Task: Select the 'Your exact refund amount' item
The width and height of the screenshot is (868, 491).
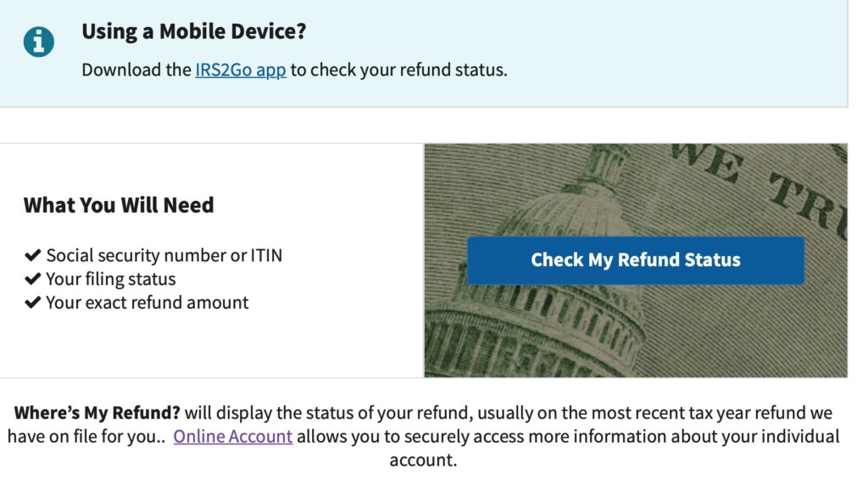Action: pyautogui.click(x=149, y=302)
